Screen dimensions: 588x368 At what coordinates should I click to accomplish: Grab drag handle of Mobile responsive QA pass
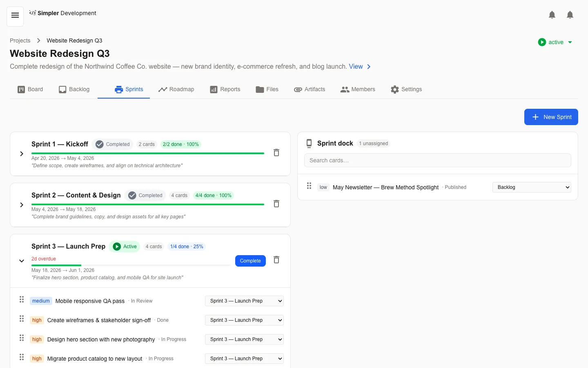[22, 300]
